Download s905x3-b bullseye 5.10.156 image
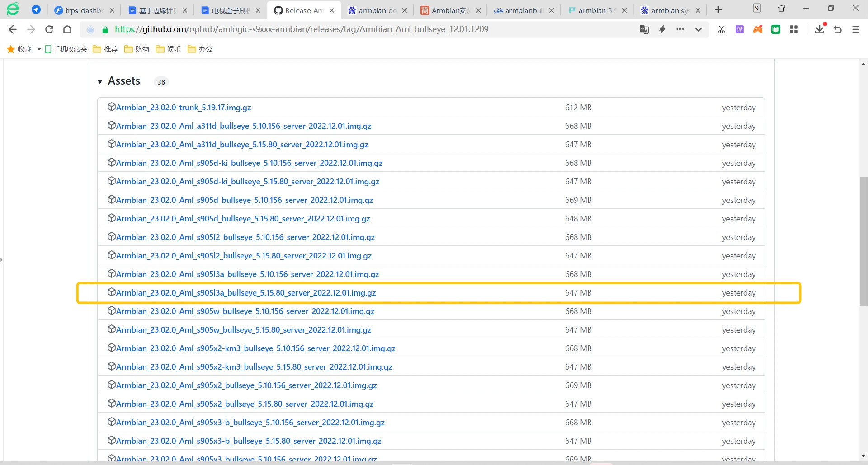Image resolution: width=868 pixels, height=465 pixels. coord(250,423)
